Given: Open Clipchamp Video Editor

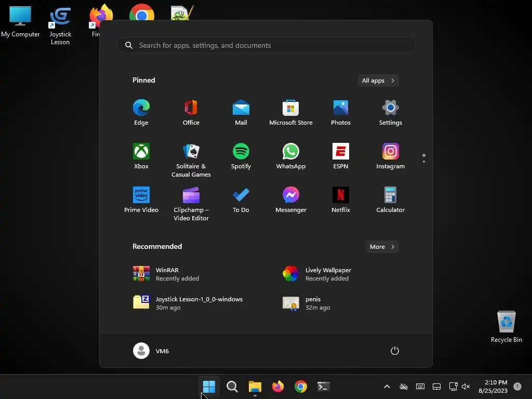Looking at the screenshot, I should click(x=191, y=204).
